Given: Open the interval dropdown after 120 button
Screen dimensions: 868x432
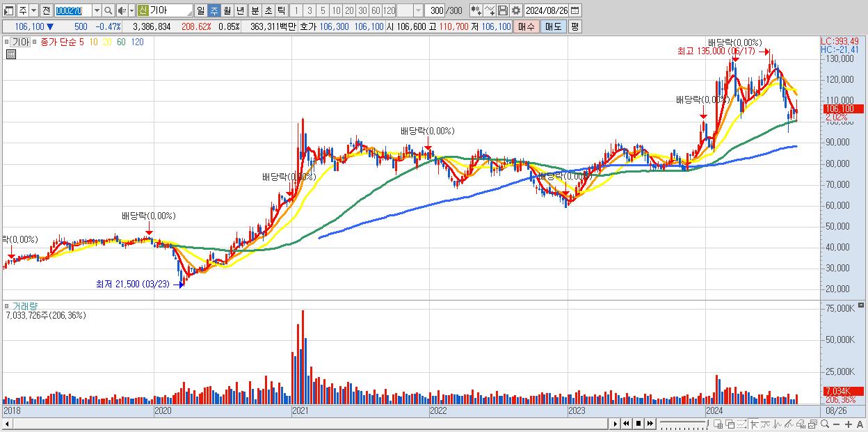Looking at the screenshot, I should 418,10.
